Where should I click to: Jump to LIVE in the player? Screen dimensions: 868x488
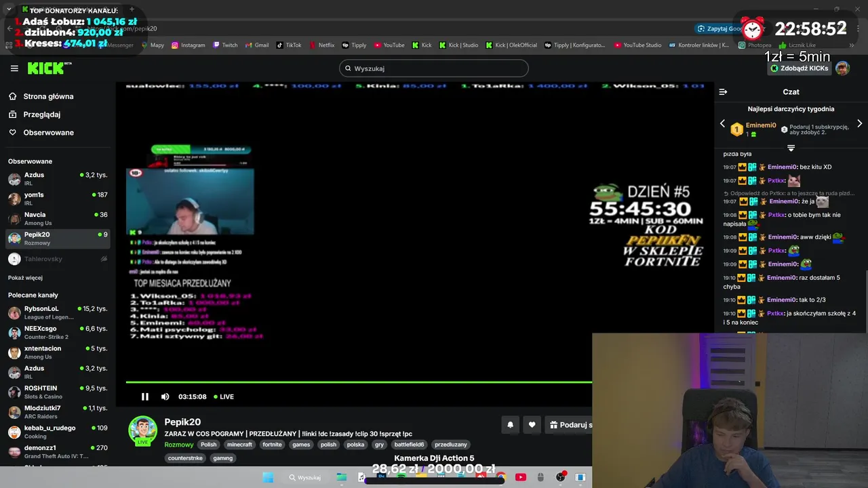(224, 396)
